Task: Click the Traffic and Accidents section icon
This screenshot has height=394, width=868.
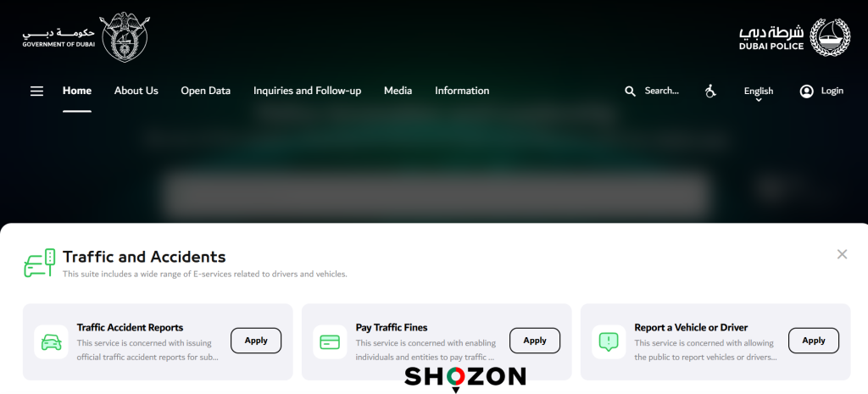Action: point(39,263)
